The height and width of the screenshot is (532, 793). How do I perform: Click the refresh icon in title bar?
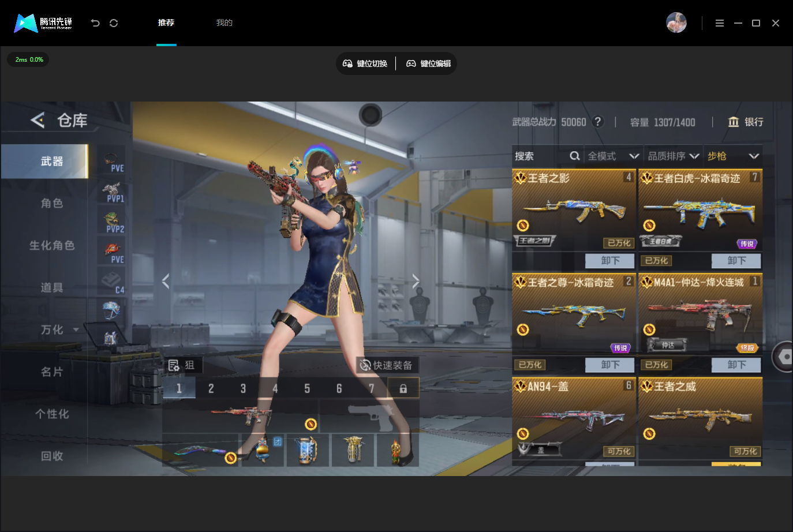(114, 23)
